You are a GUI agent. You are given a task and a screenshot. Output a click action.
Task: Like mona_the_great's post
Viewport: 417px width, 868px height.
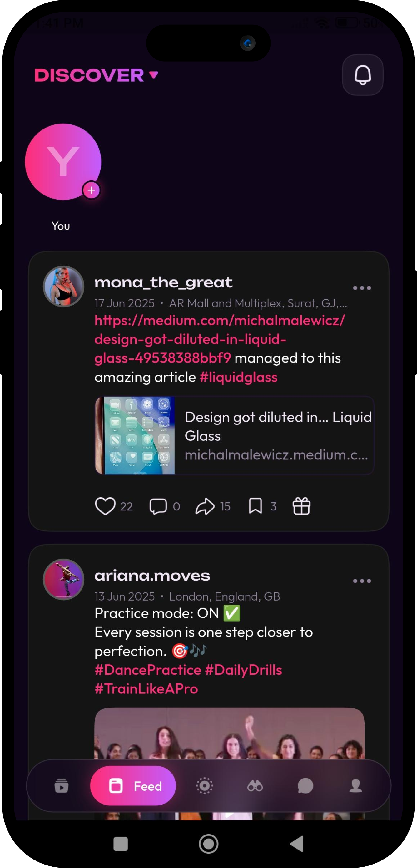(106, 505)
